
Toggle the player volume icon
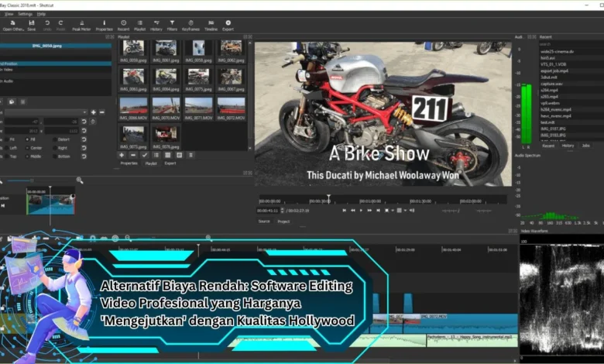412,211
